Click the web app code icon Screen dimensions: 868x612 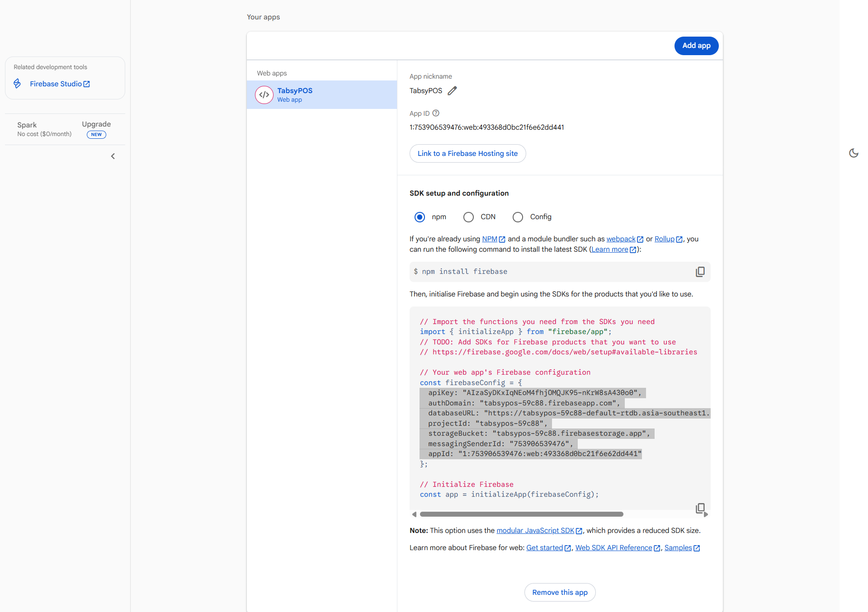click(264, 95)
